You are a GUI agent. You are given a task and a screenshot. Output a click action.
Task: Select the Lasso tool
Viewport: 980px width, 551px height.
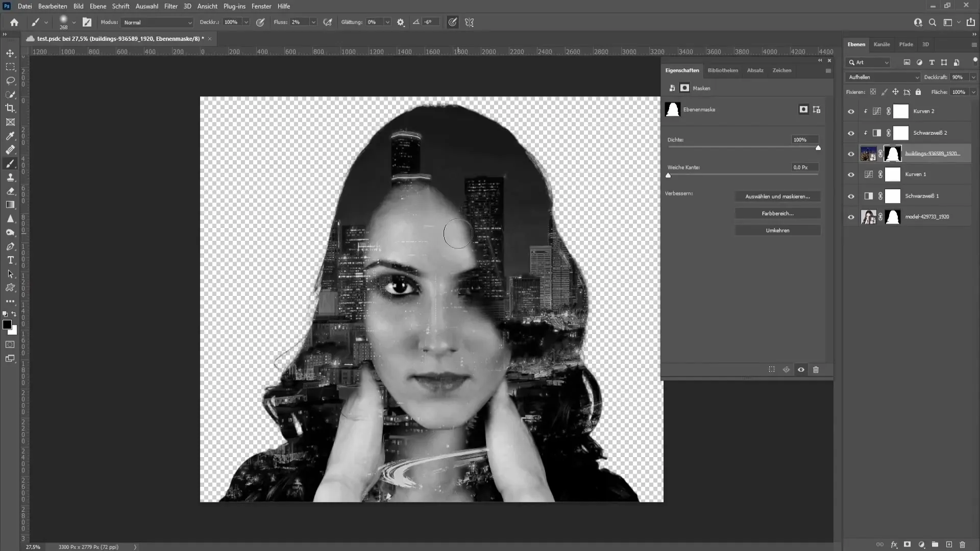tap(10, 80)
